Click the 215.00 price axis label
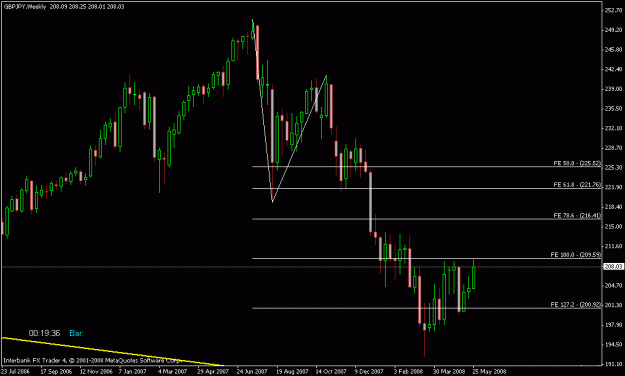Image resolution: width=625 pixels, height=376 pixels. click(x=613, y=226)
